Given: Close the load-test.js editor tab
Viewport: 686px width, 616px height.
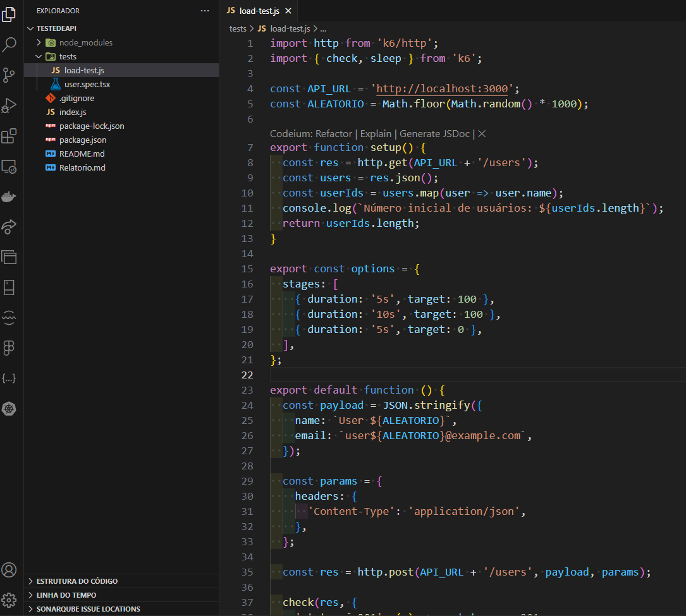Looking at the screenshot, I should tap(288, 11).
